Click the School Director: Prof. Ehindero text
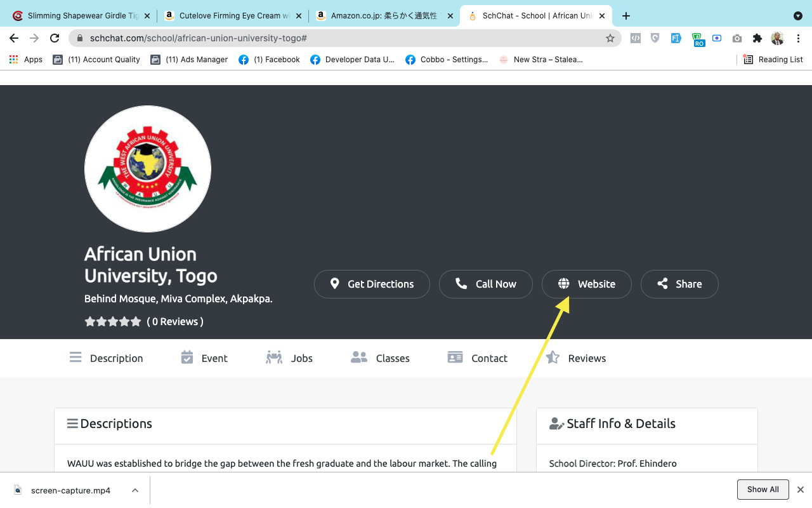The width and height of the screenshot is (812, 508). pyautogui.click(x=613, y=464)
